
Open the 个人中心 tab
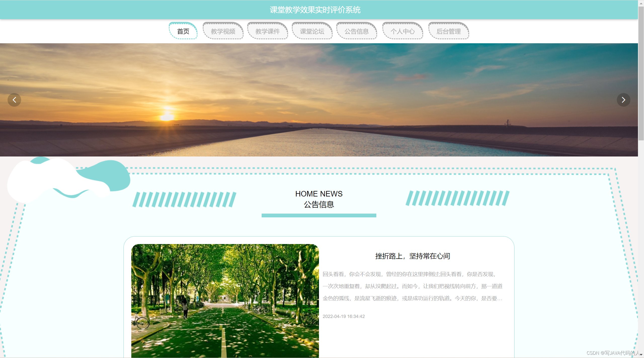tap(403, 31)
